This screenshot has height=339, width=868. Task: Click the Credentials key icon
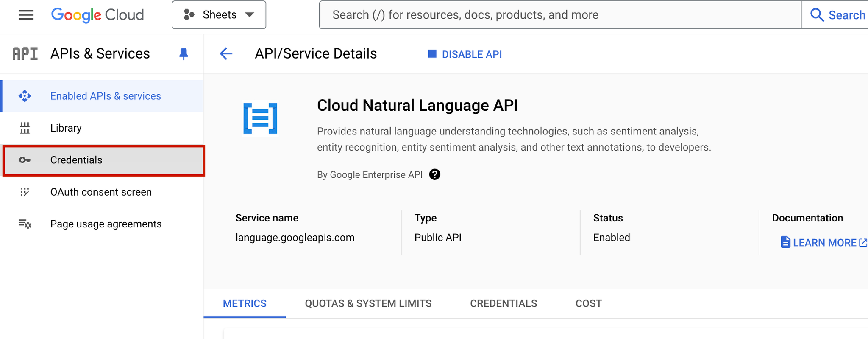click(x=25, y=160)
